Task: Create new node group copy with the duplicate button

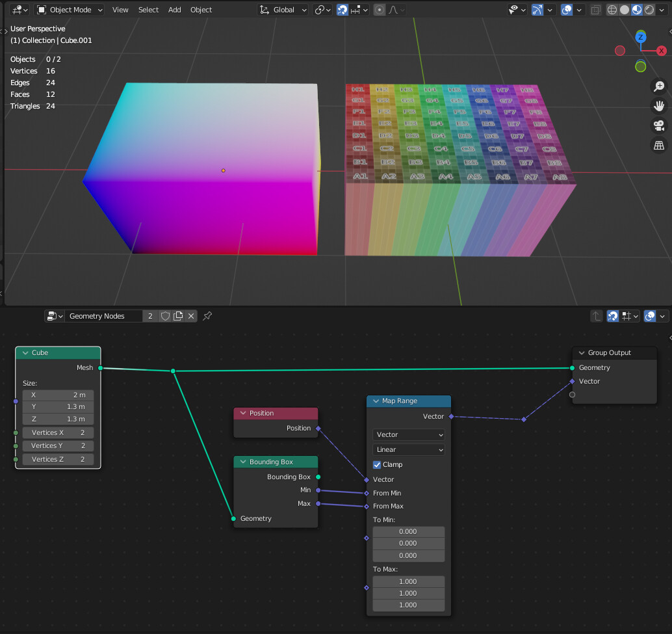Action: point(179,316)
